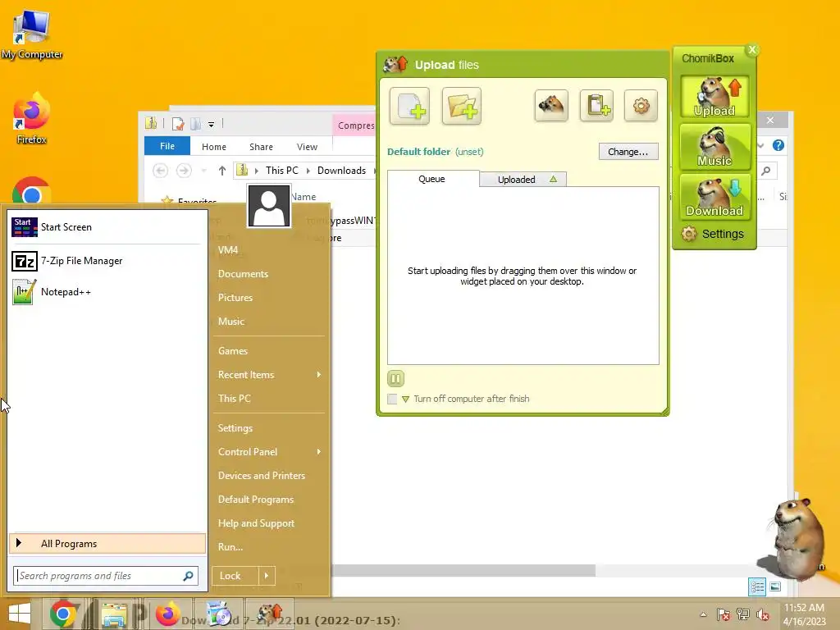Screen dimensions: 840x630
Task: Click the user account picture in Start menu
Action: coord(269,206)
